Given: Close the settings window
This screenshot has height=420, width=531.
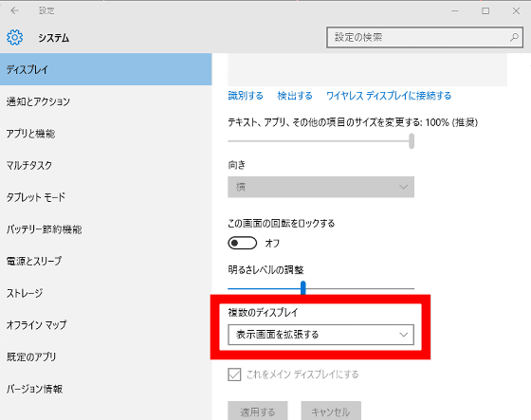Looking at the screenshot, I should coord(516,10).
